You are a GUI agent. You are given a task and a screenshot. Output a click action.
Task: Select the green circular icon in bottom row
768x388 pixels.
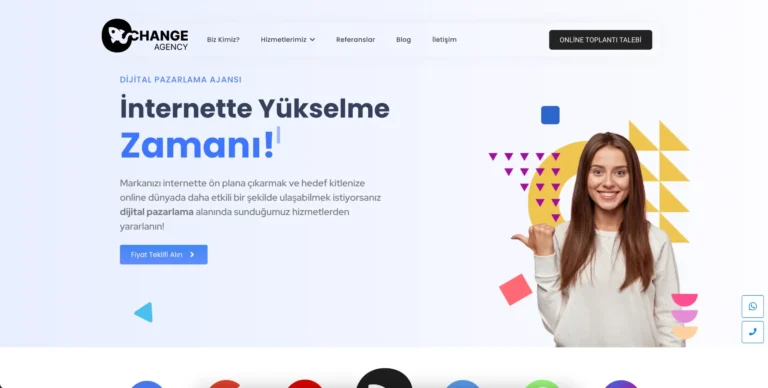(x=542, y=384)
